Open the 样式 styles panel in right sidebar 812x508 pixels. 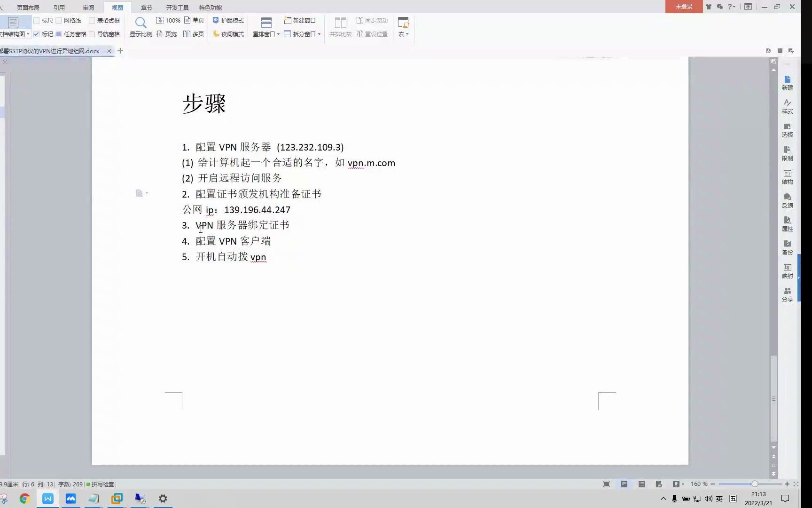point(787,107)
